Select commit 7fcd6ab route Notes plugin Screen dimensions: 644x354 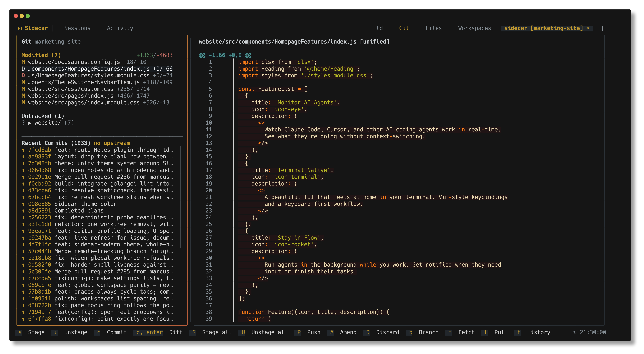point(97,150)
